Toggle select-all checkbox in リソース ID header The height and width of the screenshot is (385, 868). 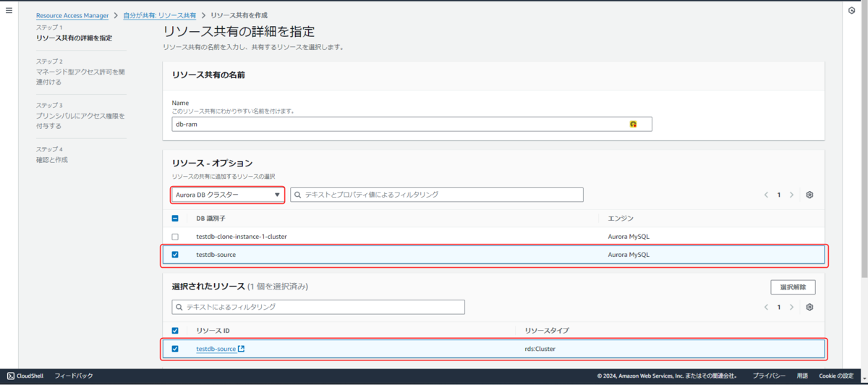(x=175, y=331)
